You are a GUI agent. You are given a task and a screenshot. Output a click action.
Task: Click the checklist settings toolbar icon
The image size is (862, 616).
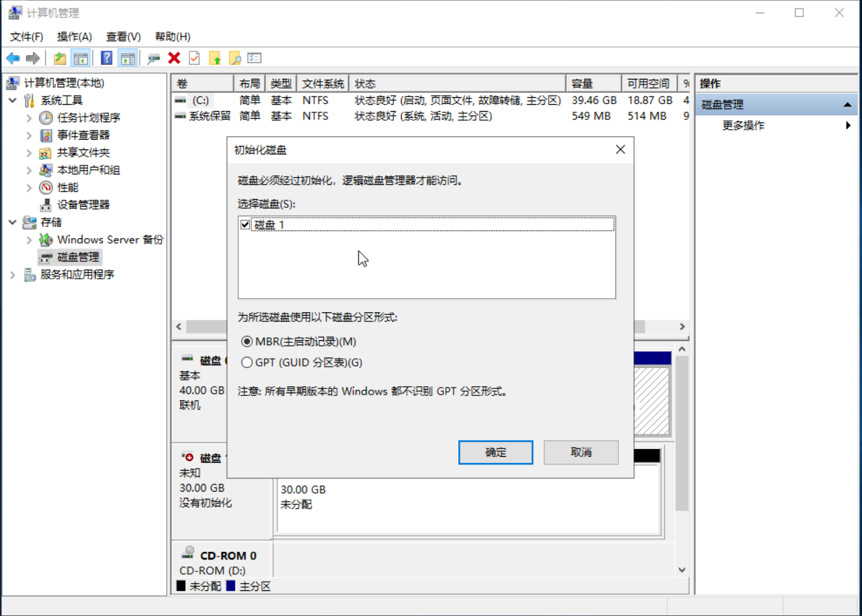pyautogui.click(x=254, y=58)
